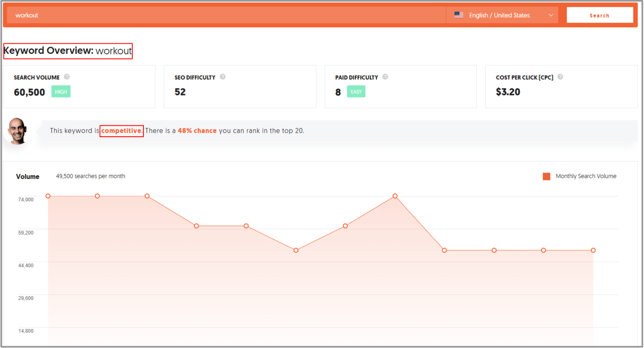Click the paid difficulty value 8

[338, 92]
